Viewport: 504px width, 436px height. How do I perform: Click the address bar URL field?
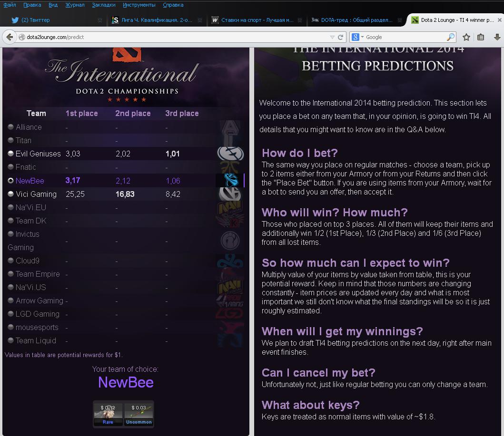[177, 37]
